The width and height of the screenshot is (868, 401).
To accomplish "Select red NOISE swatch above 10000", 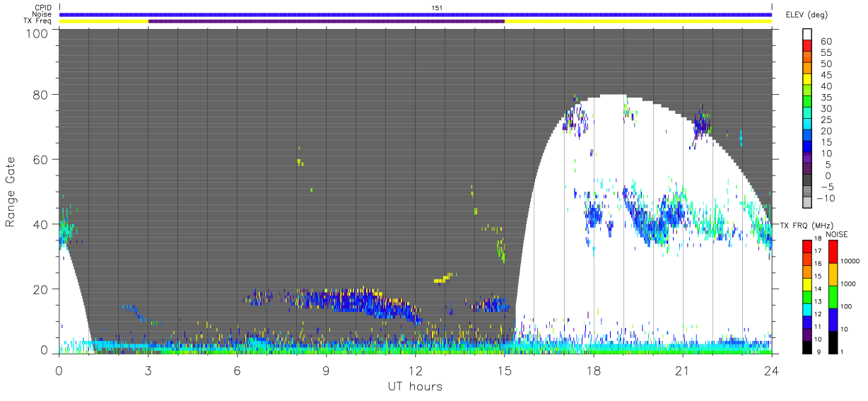I will (x=832, y=251).
